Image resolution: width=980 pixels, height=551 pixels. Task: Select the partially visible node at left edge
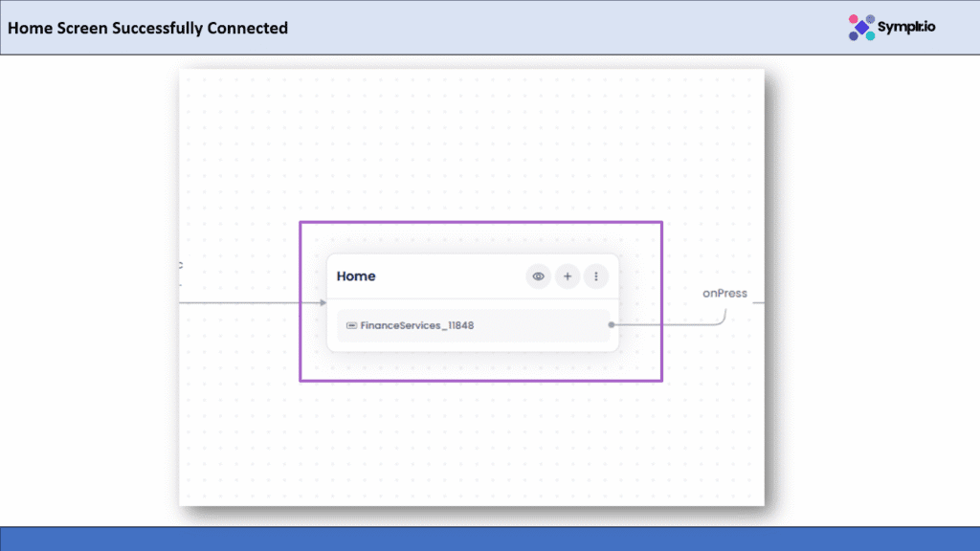click(x=180, y=266)
